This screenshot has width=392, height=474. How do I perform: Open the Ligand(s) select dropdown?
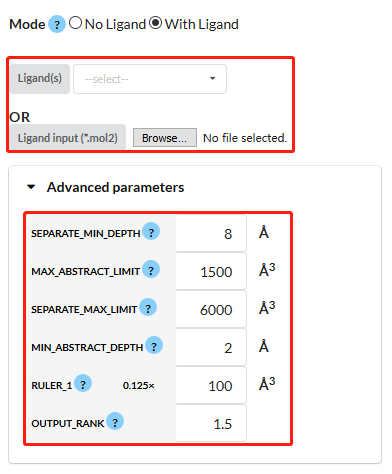pos(150,79)
